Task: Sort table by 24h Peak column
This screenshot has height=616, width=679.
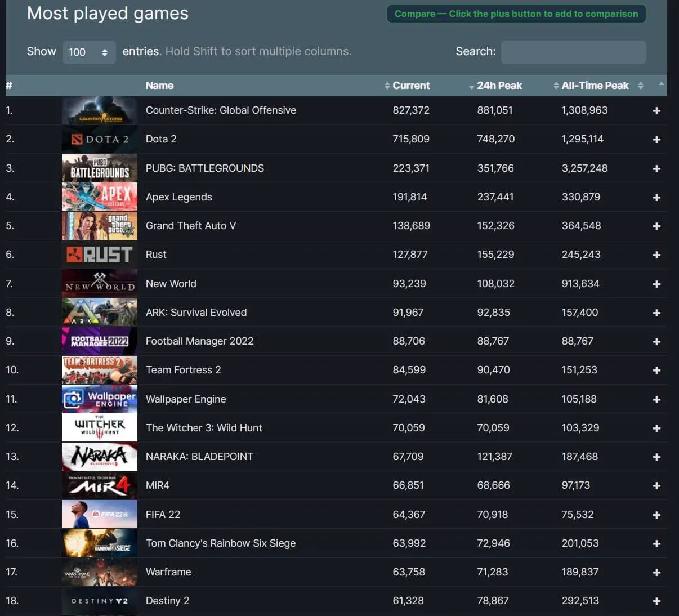Action: click(499, 86)
